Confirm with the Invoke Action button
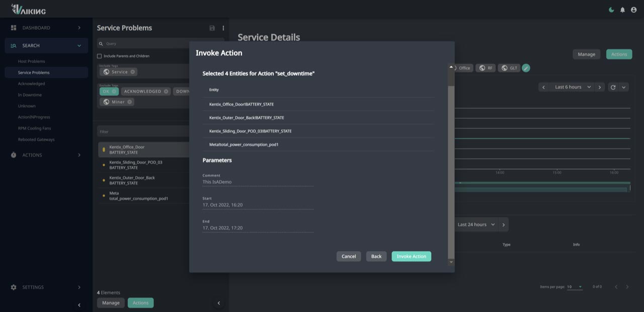This screenshot has width=644, height=312. 412,256
